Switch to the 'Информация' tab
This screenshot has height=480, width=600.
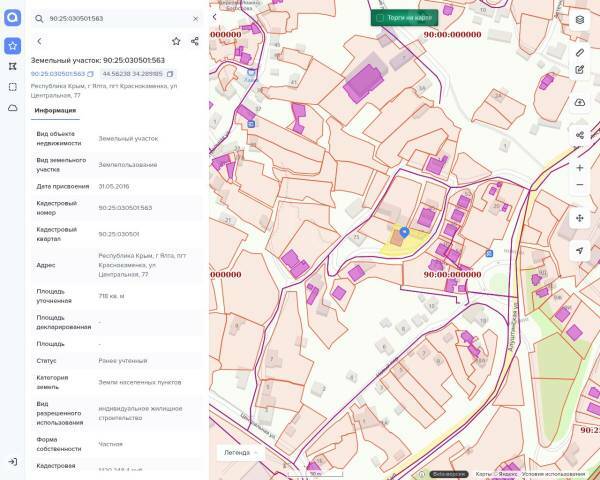[x=55, y=111]
